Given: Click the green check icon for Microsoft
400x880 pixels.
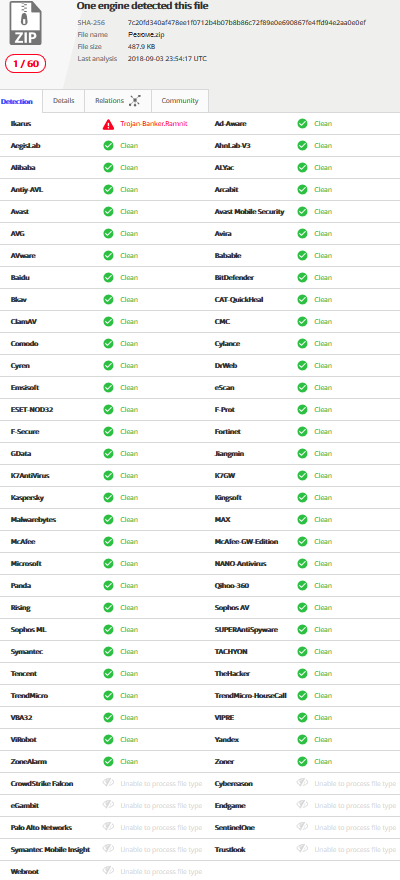Looking at the screenshot, I should click(108, 563).
